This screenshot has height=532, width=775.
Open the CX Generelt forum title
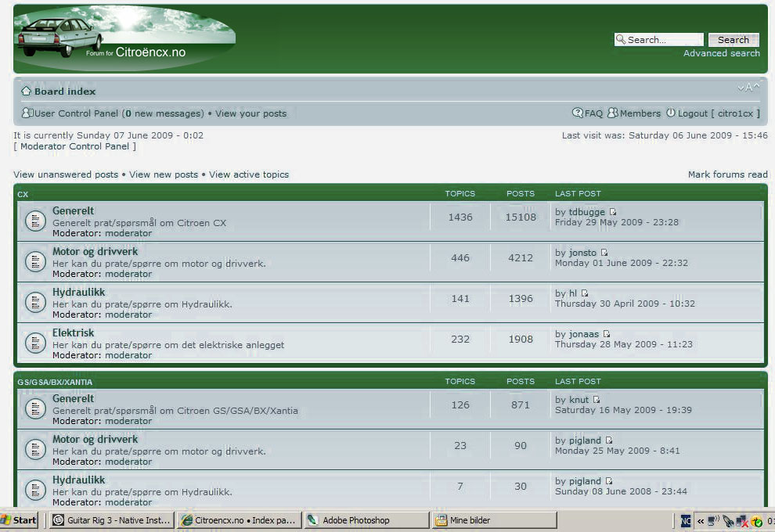73,211
